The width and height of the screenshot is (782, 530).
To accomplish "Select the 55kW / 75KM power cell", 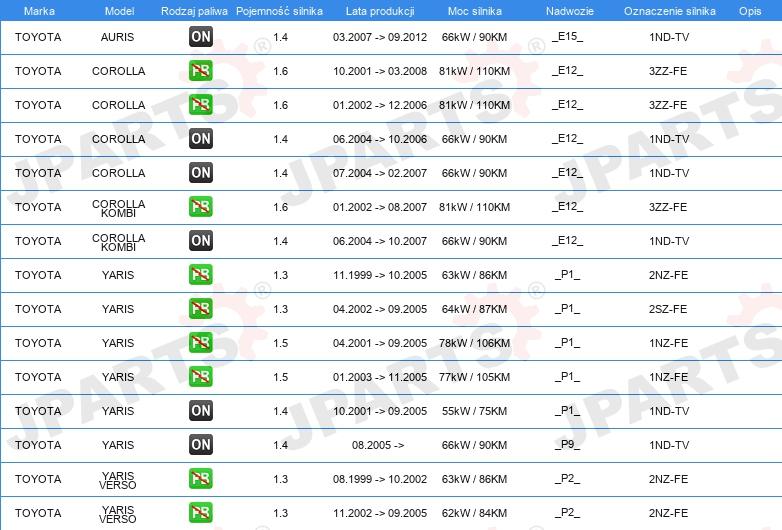I will (474, 411).
